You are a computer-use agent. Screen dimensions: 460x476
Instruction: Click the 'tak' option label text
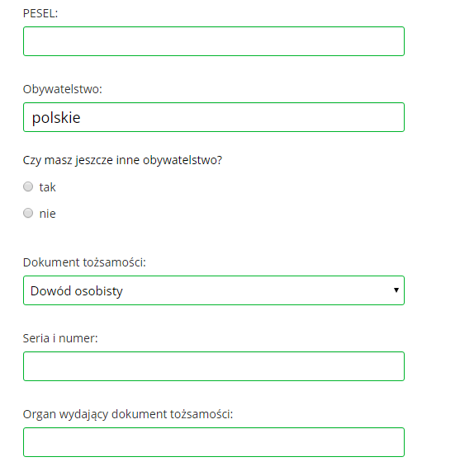coord(48,187)
